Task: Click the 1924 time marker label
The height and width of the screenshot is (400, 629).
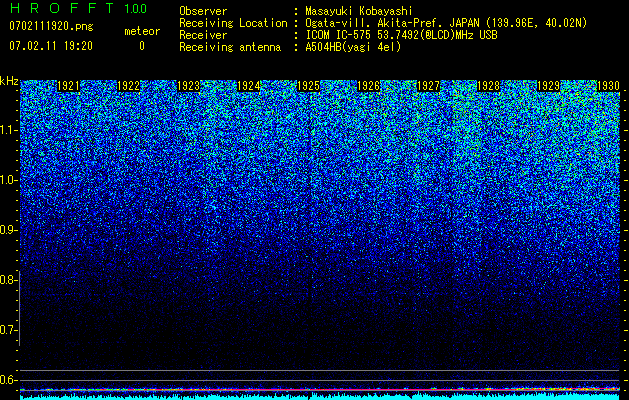Action: coord(248,86)
